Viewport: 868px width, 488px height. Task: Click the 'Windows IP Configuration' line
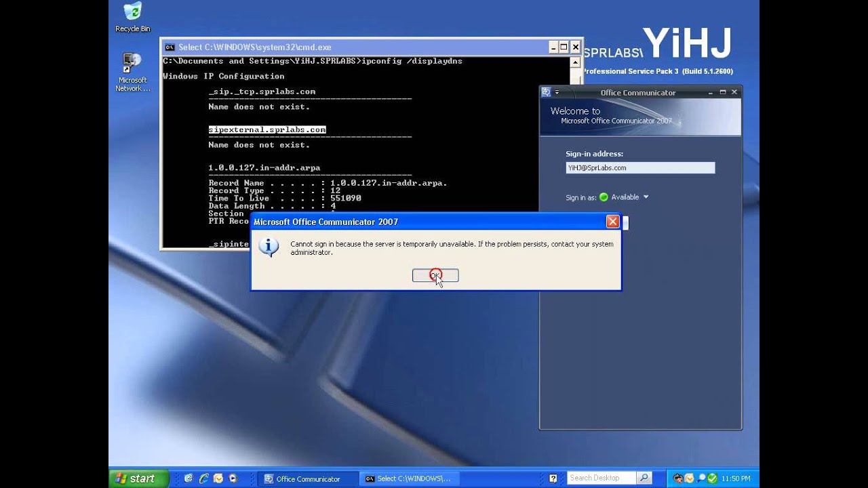coord(224,77)
